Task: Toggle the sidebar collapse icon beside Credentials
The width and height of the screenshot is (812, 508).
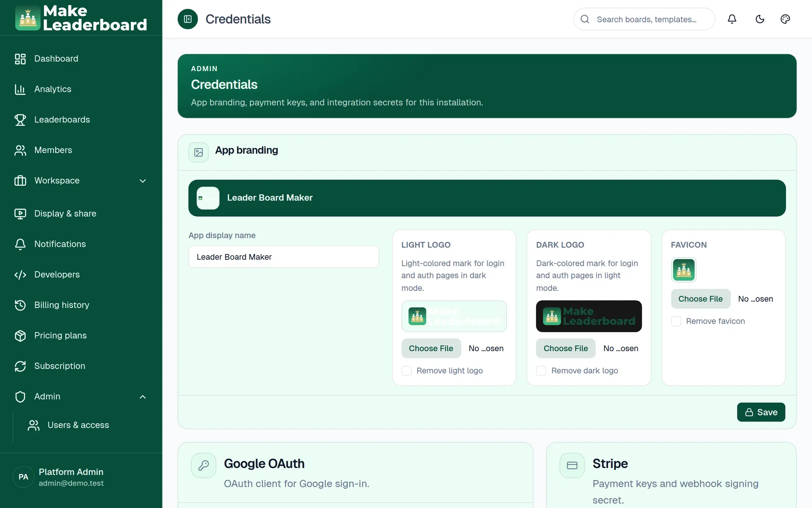Action: (188, 19)
